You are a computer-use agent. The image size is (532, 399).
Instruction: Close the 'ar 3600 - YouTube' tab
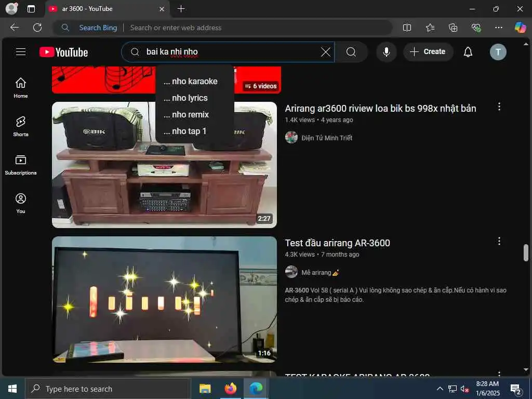[x=162, y=9]
